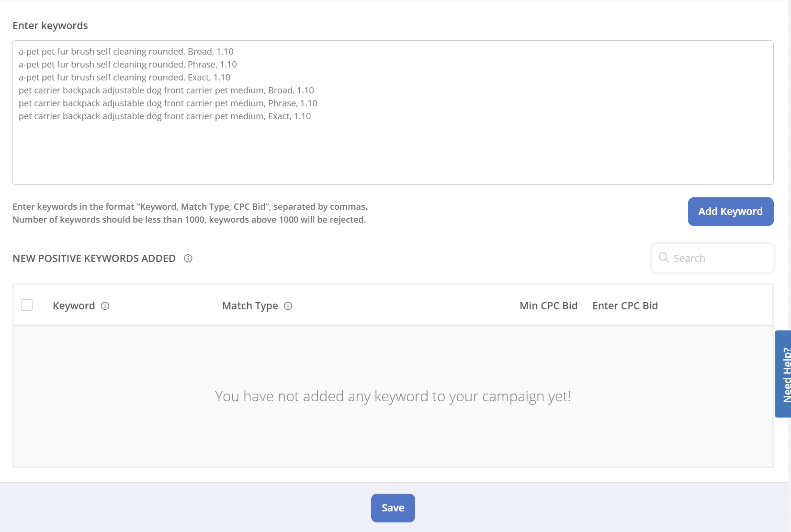The image size is (791, 532).
Task: Open info icon beside New Positive Keywords Added
Action: tap(188, 259)
